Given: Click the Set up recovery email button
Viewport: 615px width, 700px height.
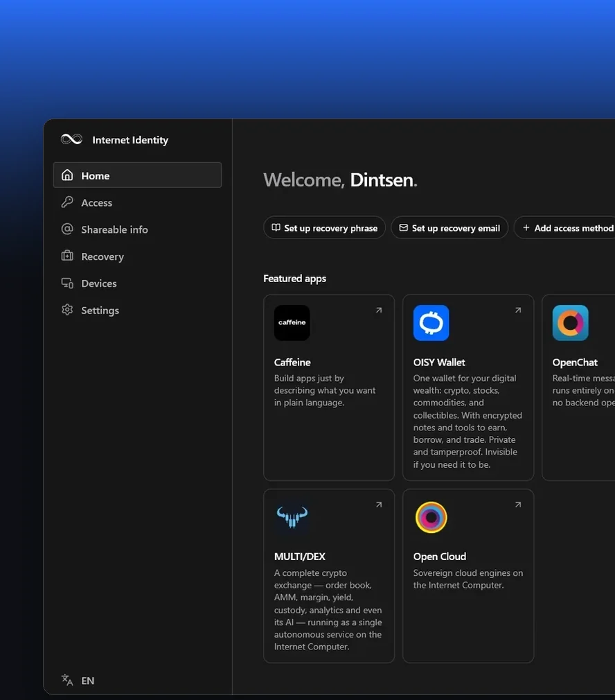Looking at the screenshot, I should click(x=449, y=228).
